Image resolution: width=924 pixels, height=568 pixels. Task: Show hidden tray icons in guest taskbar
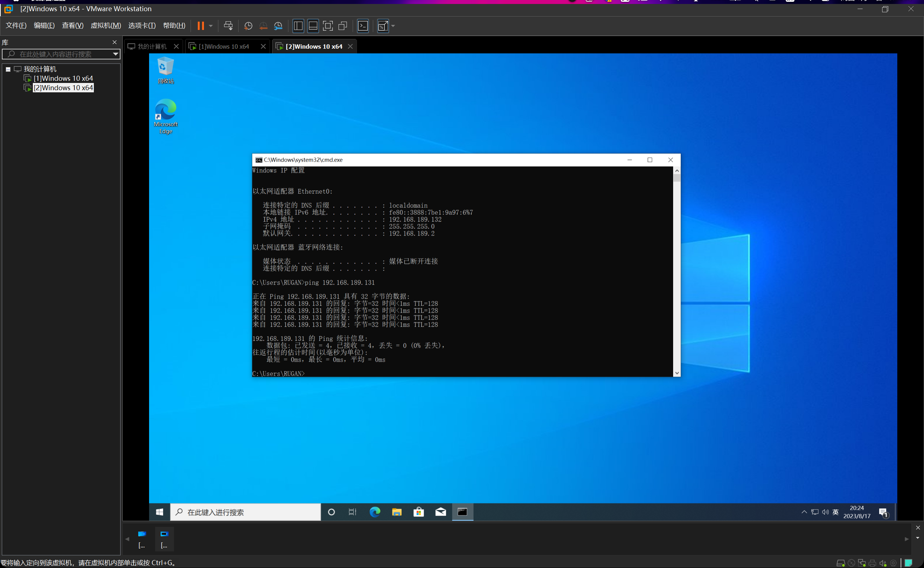(804, 512)
